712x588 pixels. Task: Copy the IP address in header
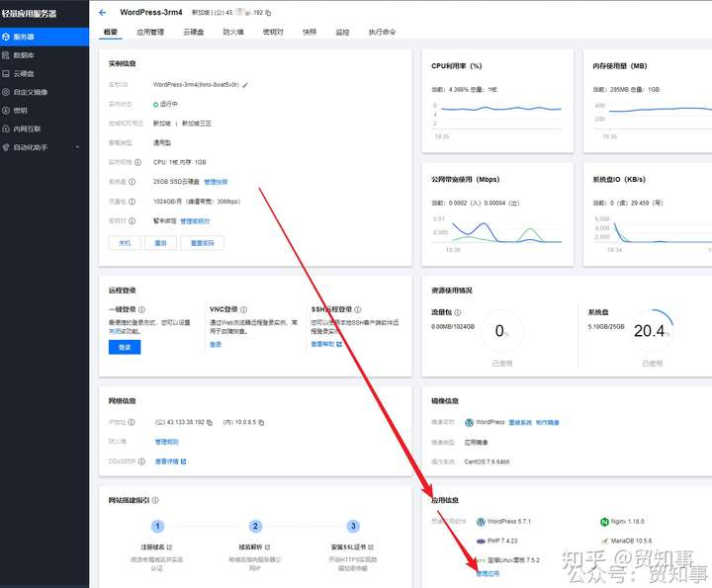pos(268,13)
